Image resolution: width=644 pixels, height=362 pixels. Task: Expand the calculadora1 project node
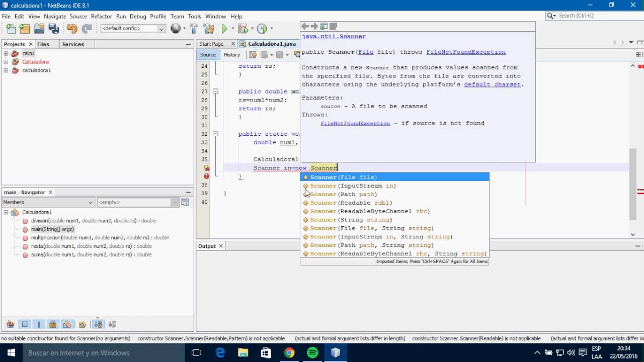coord(6,70)
